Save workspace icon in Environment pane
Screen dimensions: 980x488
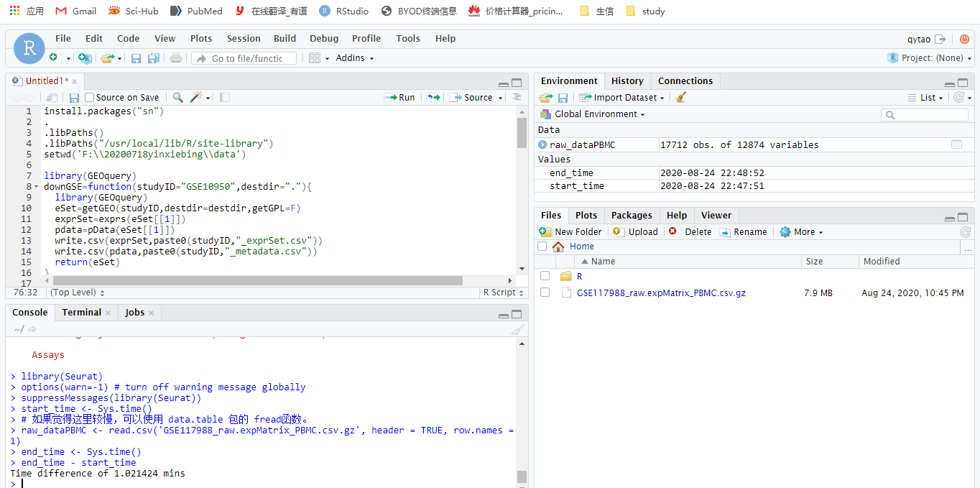[x=563, y=97]
